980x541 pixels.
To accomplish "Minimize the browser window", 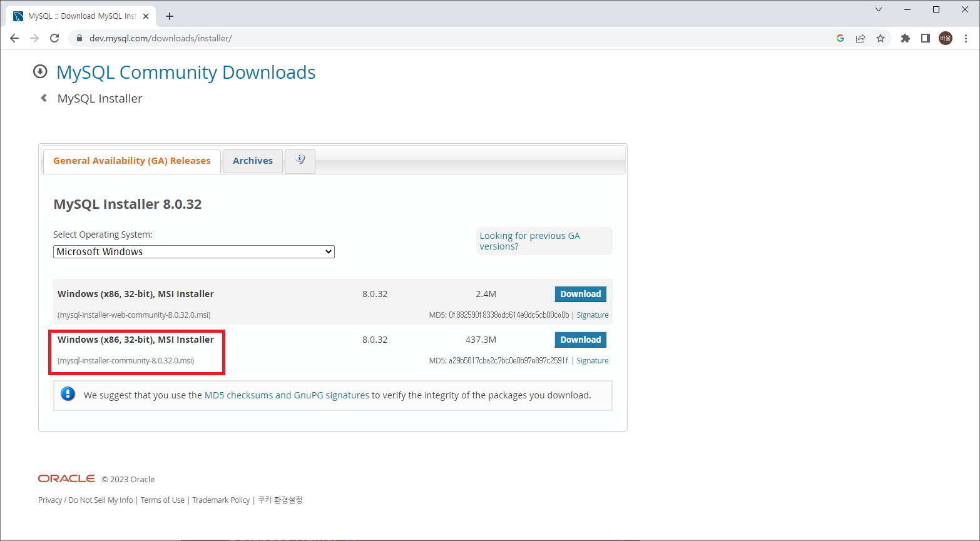I will click(907, 9).
